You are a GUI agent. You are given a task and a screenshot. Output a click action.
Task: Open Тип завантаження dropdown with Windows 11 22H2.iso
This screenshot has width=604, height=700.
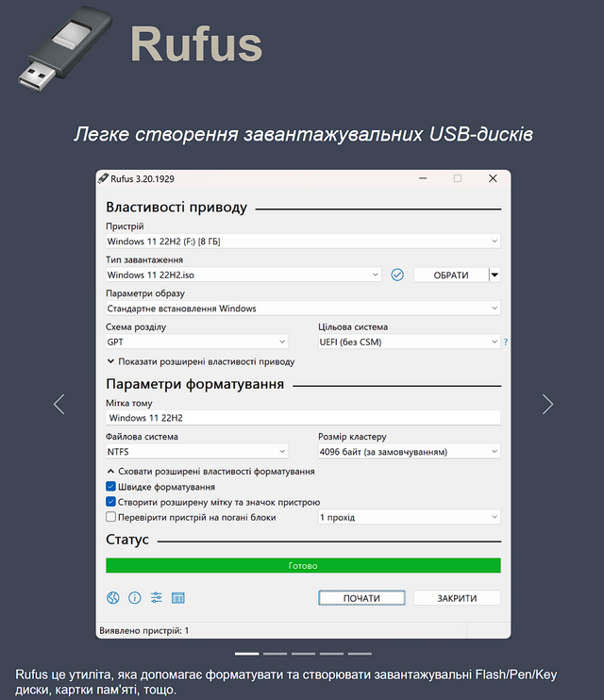coord(243,275)
